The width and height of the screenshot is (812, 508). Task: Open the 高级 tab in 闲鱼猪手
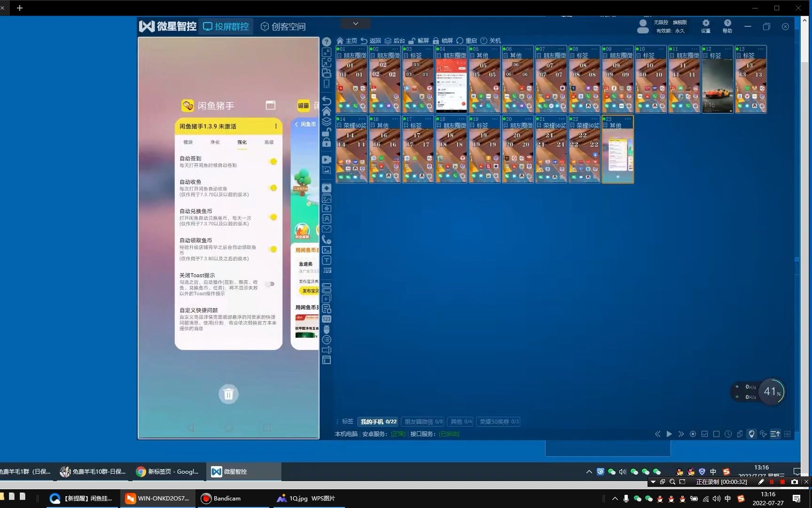pyautogui.click(x=269, y=142)
